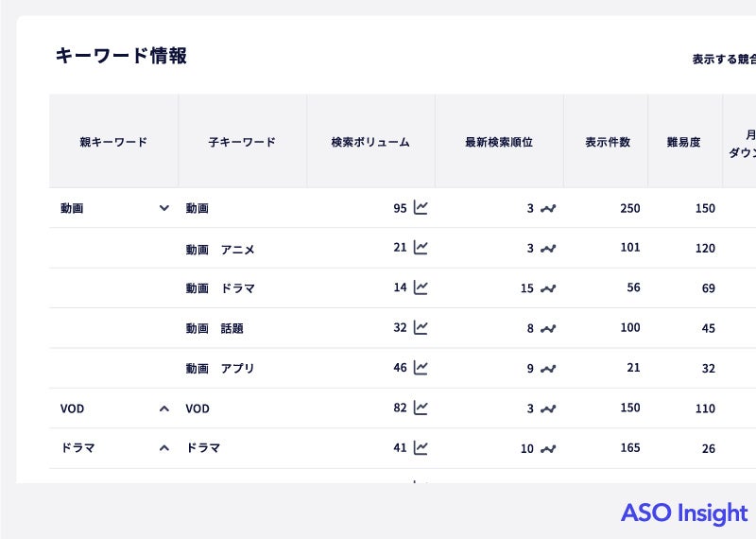
Task: Collapse the 動画 parent keyword group
Action: (164, 208)
